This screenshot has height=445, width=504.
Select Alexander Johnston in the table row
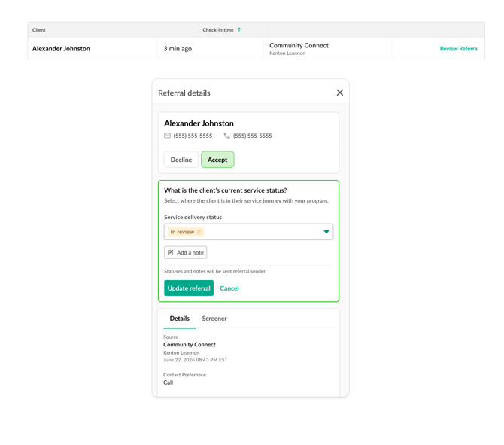tap(61, 49)
